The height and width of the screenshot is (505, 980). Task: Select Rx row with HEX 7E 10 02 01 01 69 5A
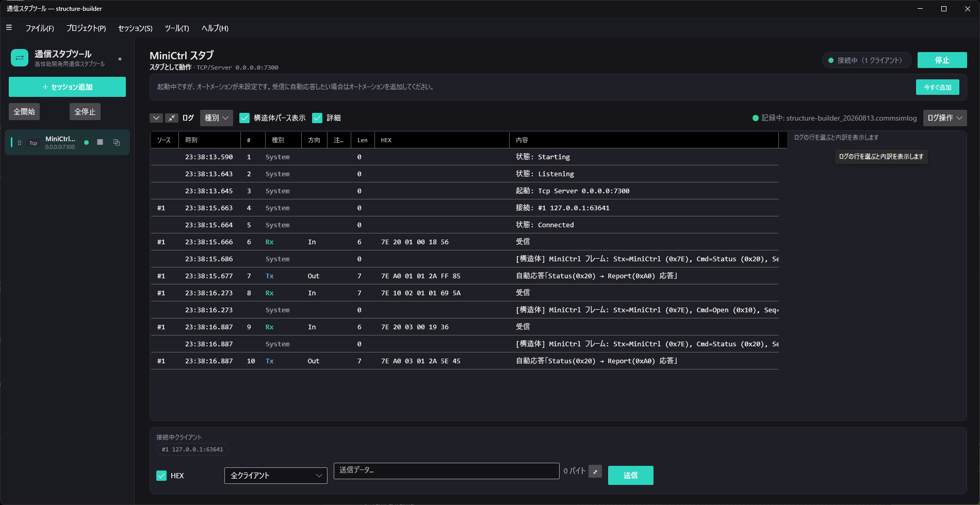[465, 293]
